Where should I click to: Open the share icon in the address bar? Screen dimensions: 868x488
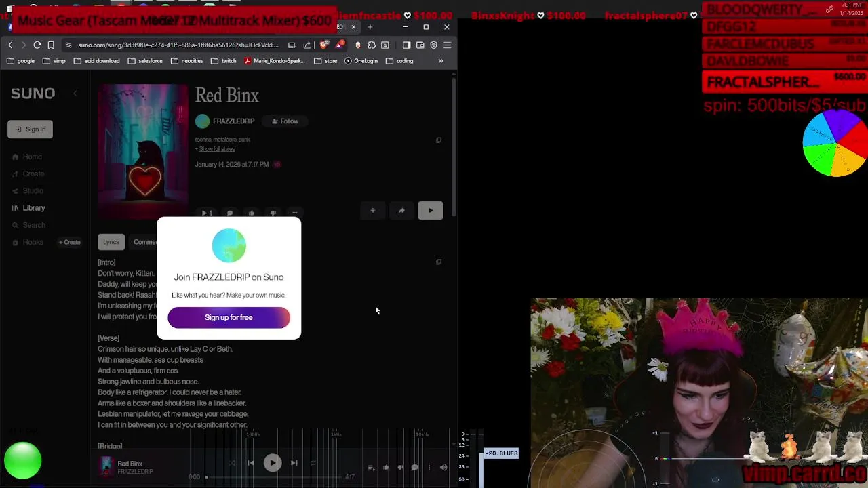click(x=307, y=45)
